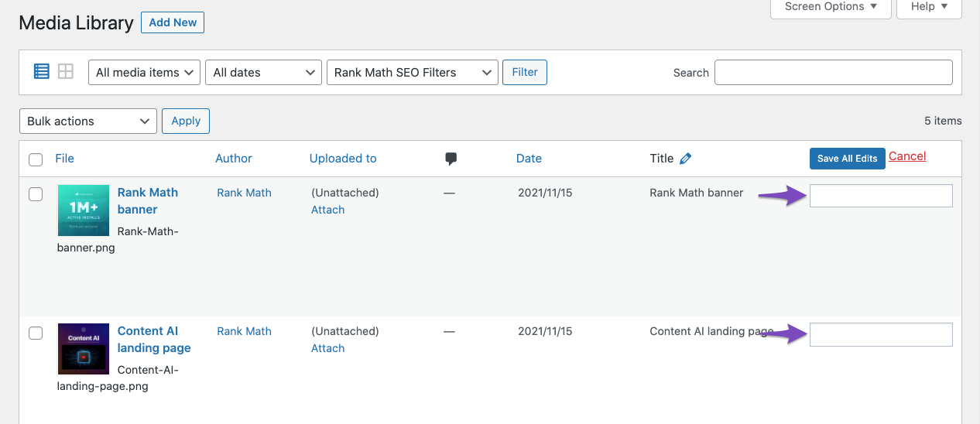This screenshot has height=424, width=980.
Task: Cancel the title edits
Action: [907, 156]
